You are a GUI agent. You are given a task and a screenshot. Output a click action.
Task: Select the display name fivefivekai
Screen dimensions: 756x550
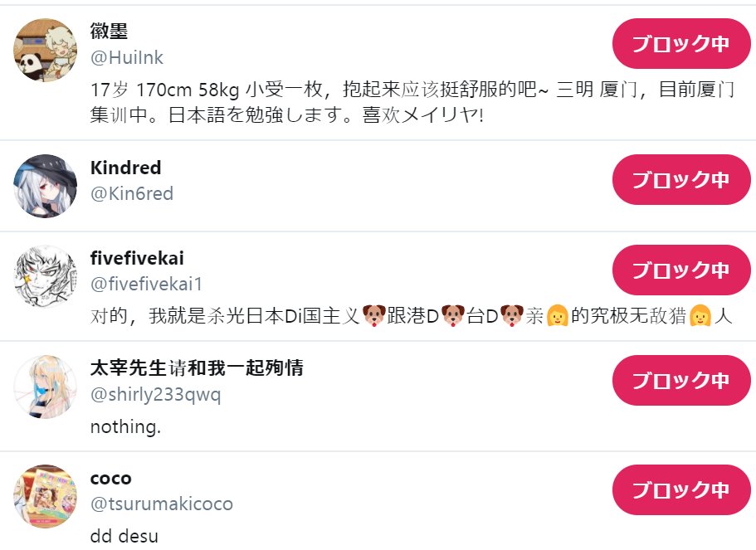[x=137, y=258]
